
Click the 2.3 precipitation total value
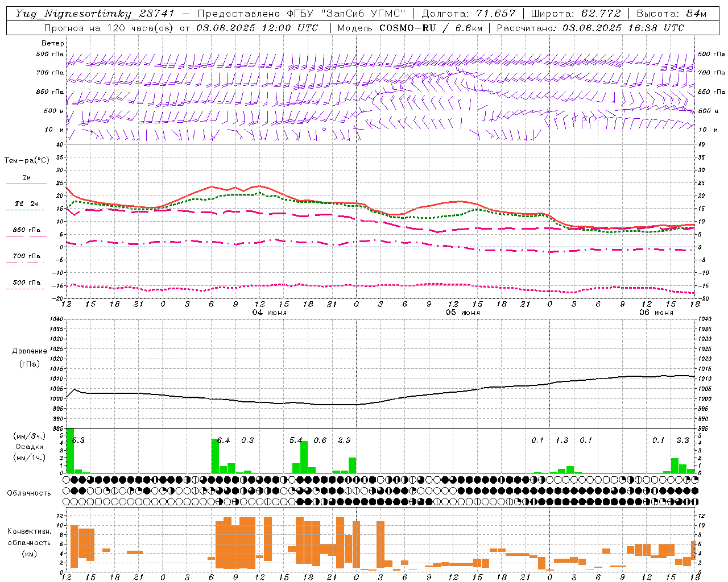(x=344, y=440)
